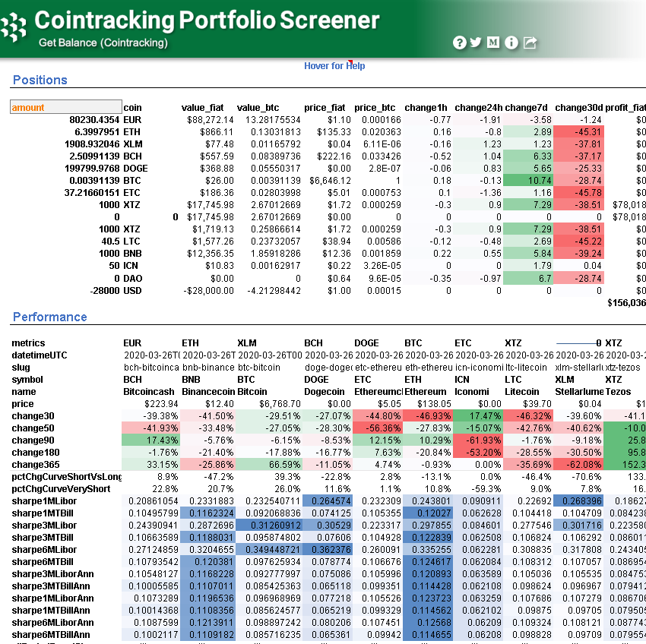
Task: Select the blue 0.264574 sharpe cell
Action: point(327,501)
